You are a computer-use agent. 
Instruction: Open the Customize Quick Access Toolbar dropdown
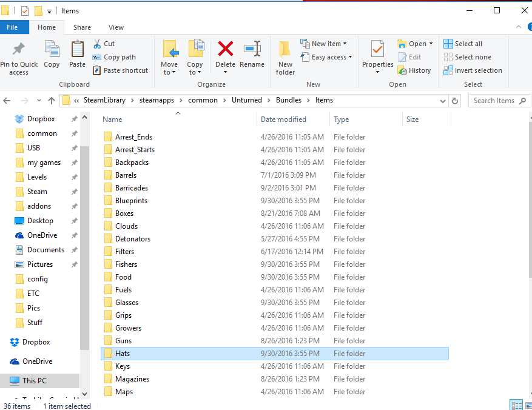coord(49,12)
